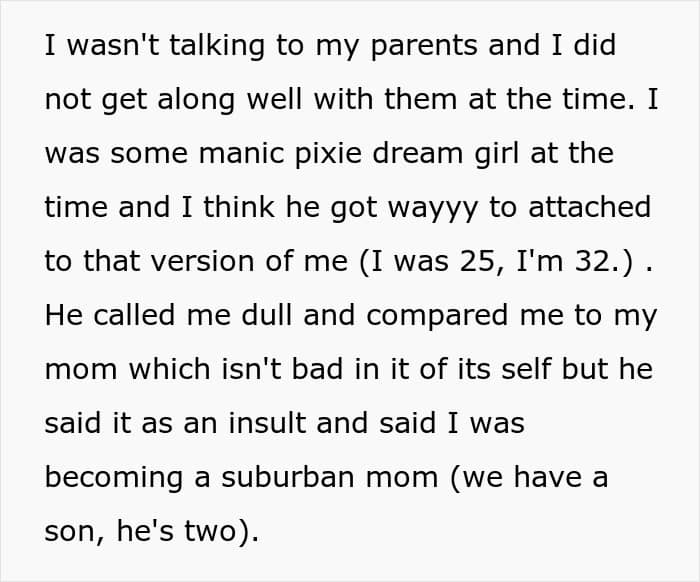This screenshot has height=582, width=700.
Task: Click the word 'insult' in the paragraph
Action: [x=267, y=423]
